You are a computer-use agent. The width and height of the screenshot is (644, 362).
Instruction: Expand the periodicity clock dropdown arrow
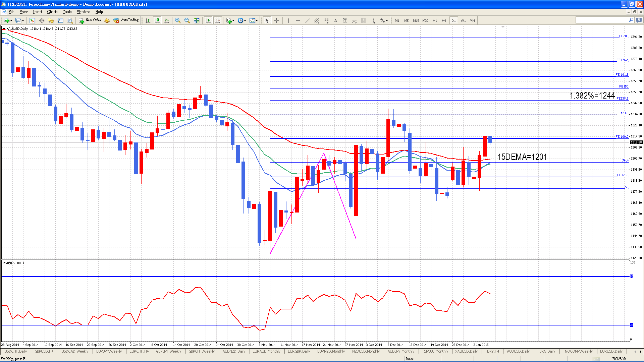coord(245,20)
